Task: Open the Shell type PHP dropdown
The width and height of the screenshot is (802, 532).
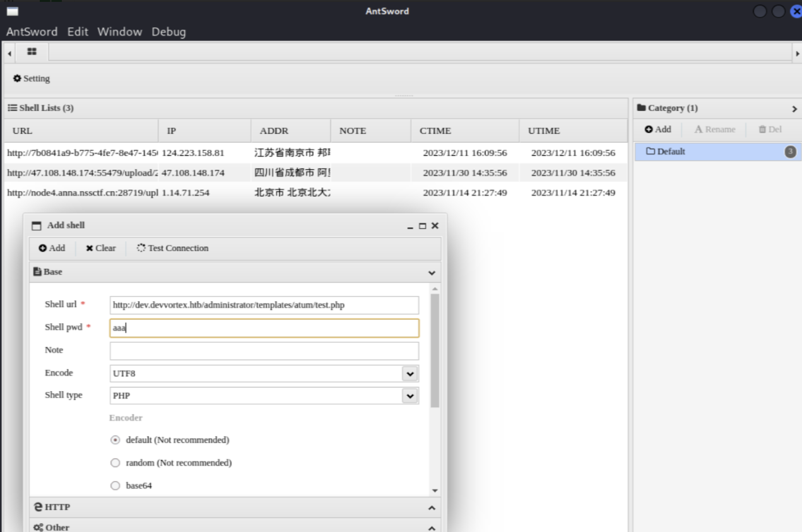Action: 410,396
